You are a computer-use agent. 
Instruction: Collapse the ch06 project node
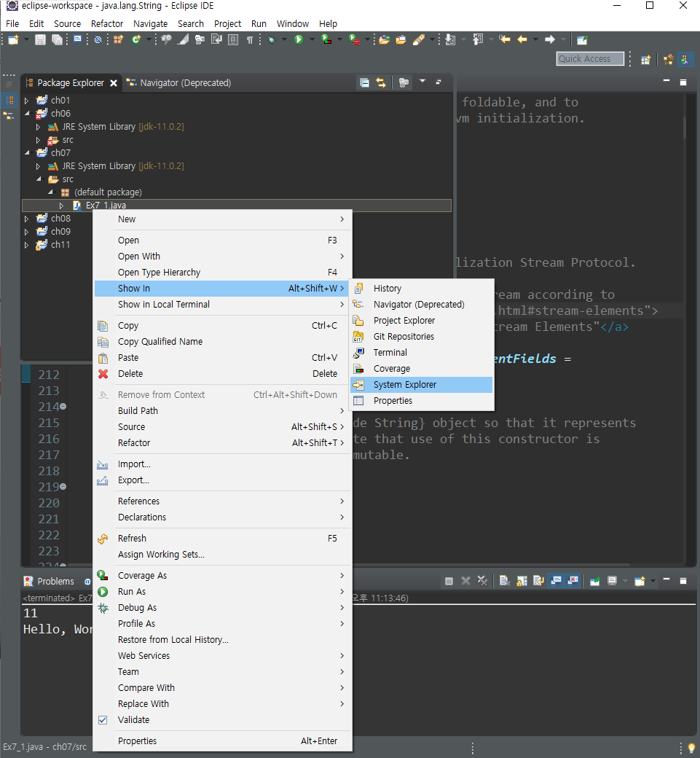click(26, 113)
